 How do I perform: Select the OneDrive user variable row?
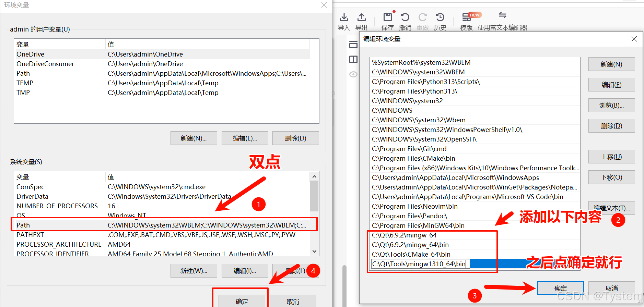[x=162, y=54]
